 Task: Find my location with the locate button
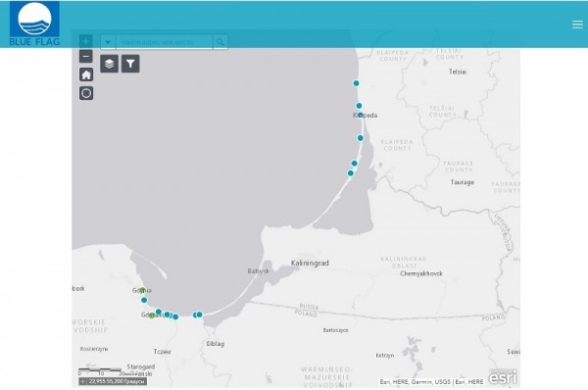[x=86, y=93]
